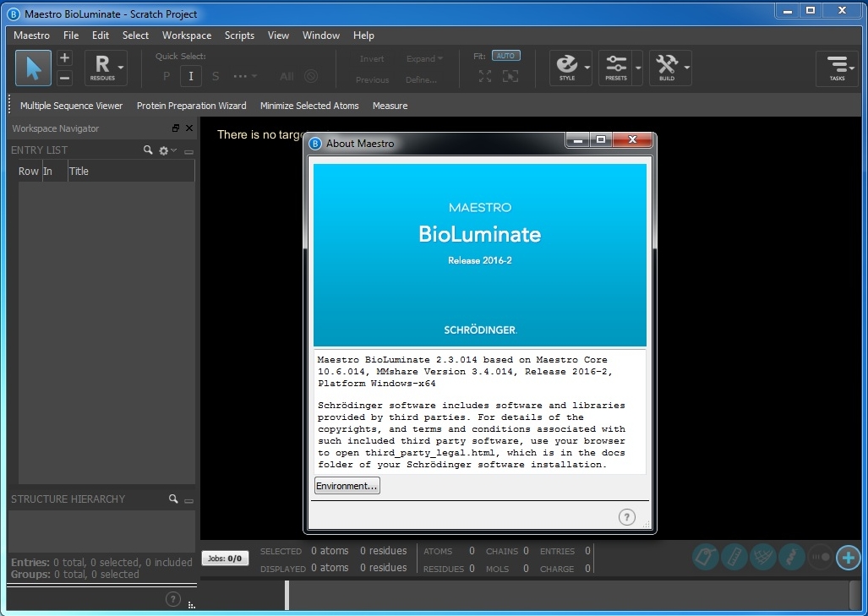Viewport: 868px width, 616px height.
Task: Open the Build dropdown arrow
Action: pyautogui.click(x=687, y=68)
